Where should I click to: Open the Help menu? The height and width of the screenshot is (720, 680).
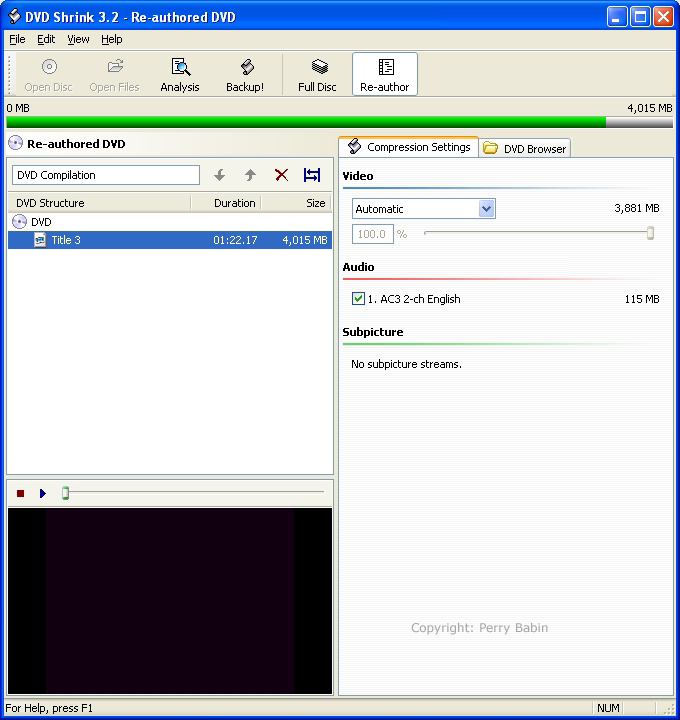pyautogui.click(x=112, y=39)
